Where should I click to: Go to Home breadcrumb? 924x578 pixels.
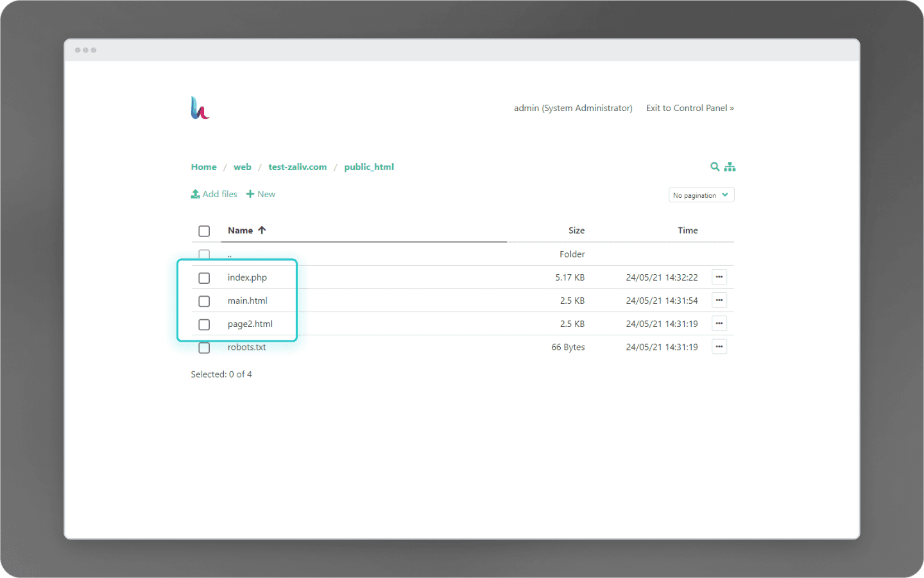point(203,167)
